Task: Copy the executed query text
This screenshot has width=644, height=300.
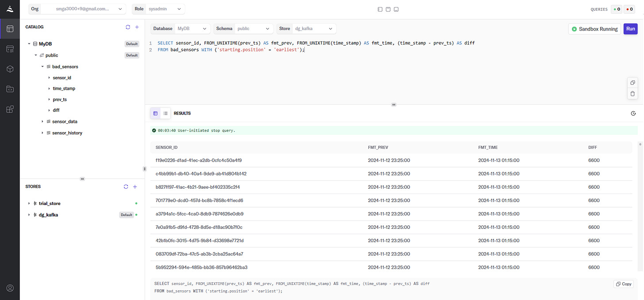Action: point(624,284)
